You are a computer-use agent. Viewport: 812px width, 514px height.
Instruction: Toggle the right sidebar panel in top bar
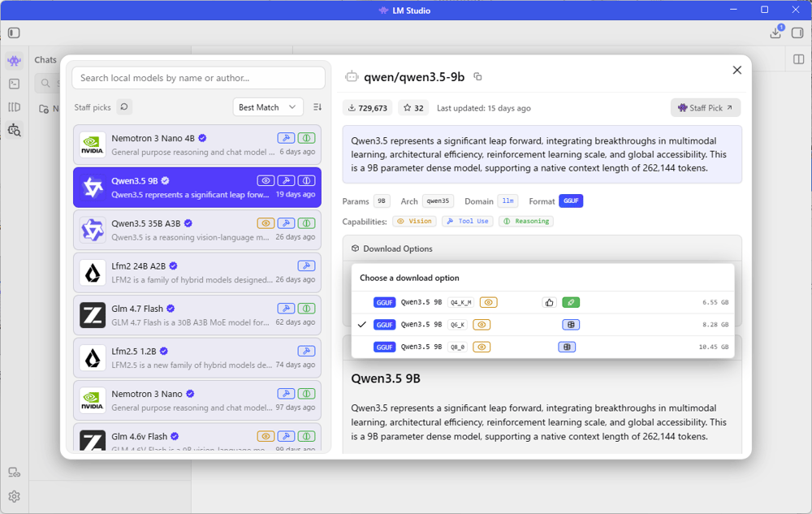(x=797, y=33)
